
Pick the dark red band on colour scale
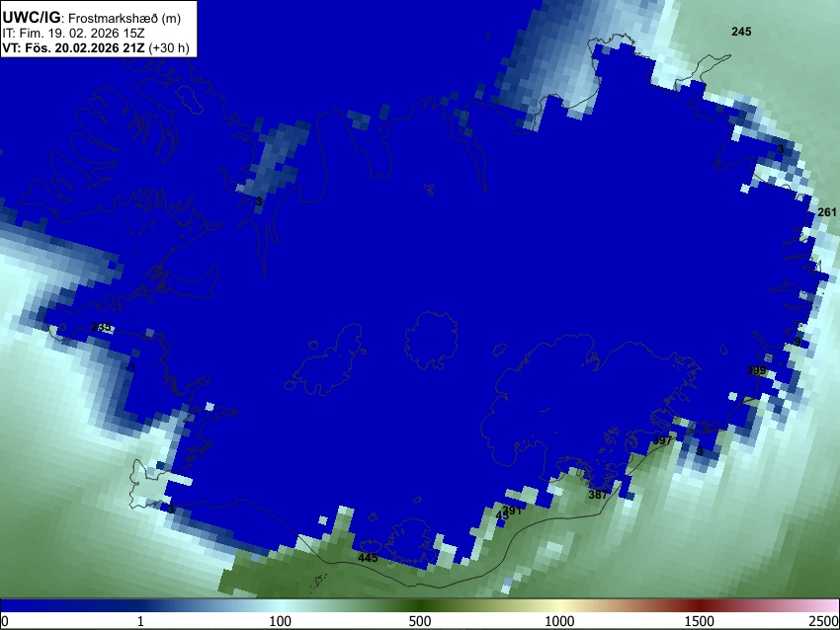(x=699, y=606)
